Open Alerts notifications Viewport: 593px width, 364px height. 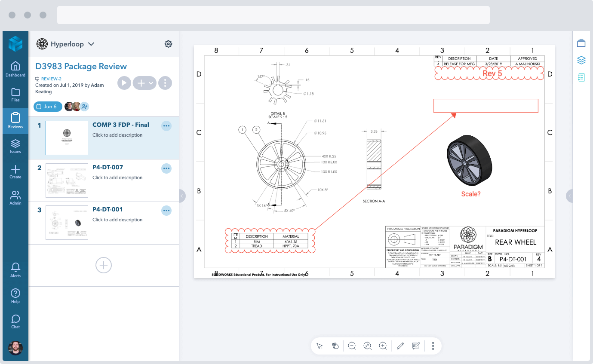click(15, 270)
